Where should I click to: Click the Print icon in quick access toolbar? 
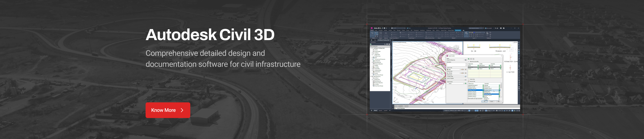(385, 28)
